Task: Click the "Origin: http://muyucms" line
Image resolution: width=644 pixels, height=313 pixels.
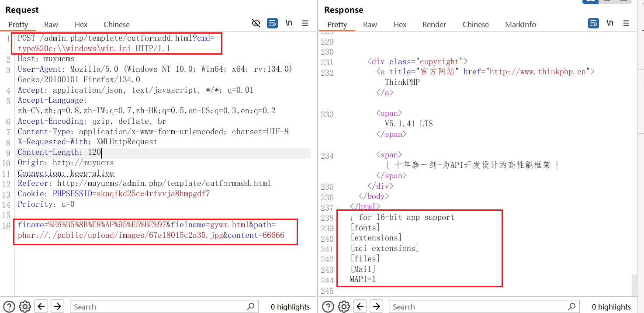Action: pyautogui.click(x=66, y=163)
